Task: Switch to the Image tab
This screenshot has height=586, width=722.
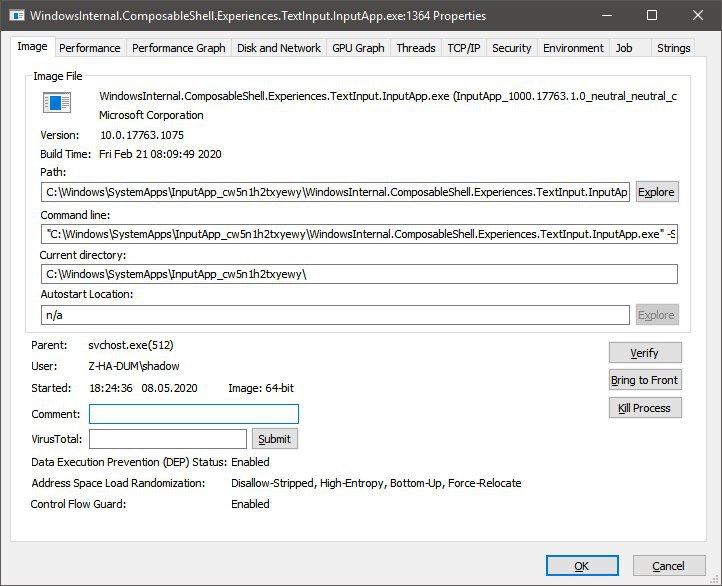Action: (x=32, y=46)
